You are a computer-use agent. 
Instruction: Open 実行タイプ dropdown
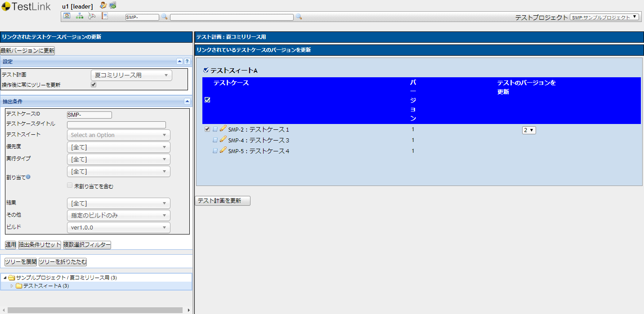[119, 159]
